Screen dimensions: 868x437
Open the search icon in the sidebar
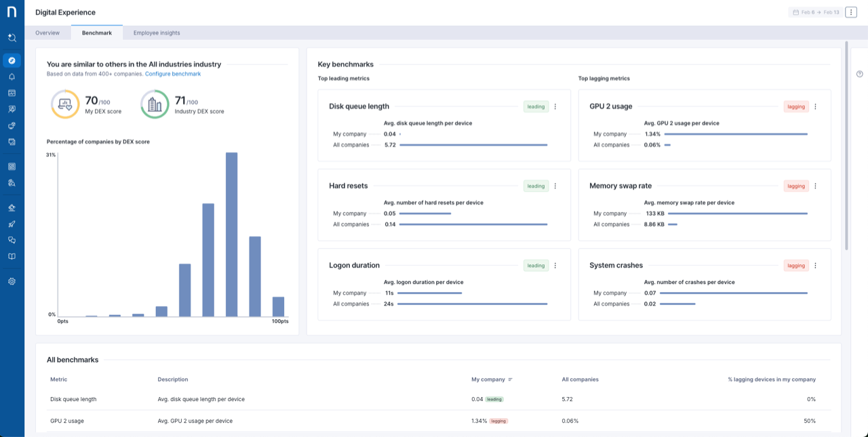click(12, 38)
